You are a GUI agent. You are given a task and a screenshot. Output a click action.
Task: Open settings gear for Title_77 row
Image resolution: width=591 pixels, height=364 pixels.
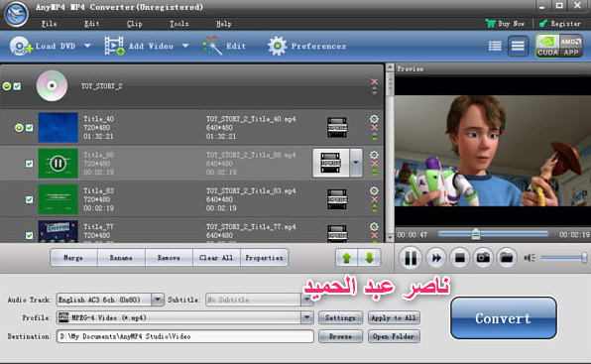[374, 226]
